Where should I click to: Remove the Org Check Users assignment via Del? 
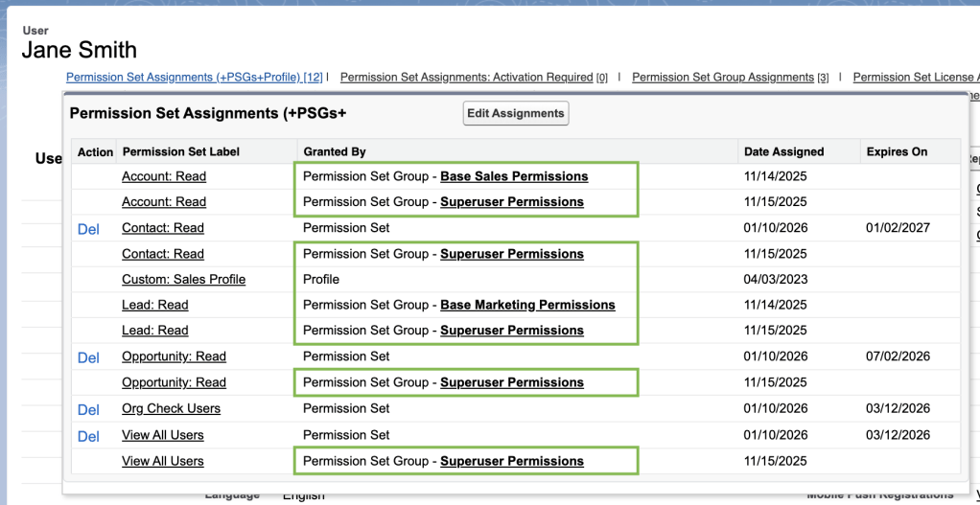[x=88, y=409]
